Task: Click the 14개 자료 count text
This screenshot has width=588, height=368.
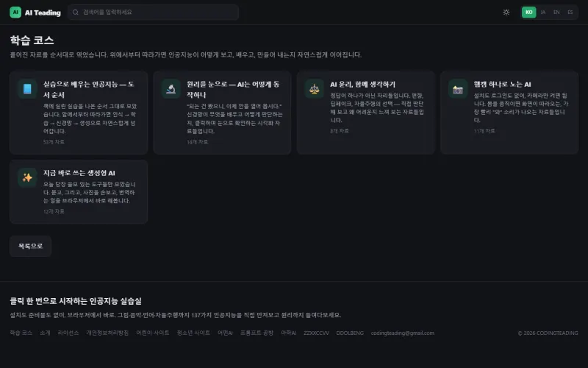Action: point(197,142)
